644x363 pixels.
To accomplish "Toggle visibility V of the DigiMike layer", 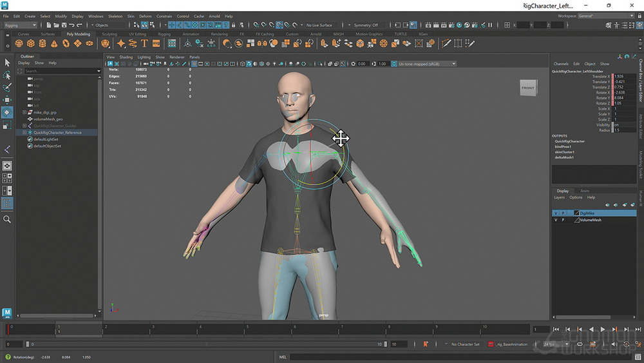I will [x=556, y=213].
